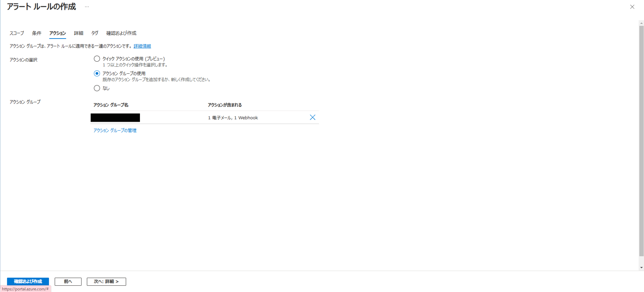644x292 pixels.
Task: Click the アクションが含まれる column header
Action: click(x=225, y=105)
